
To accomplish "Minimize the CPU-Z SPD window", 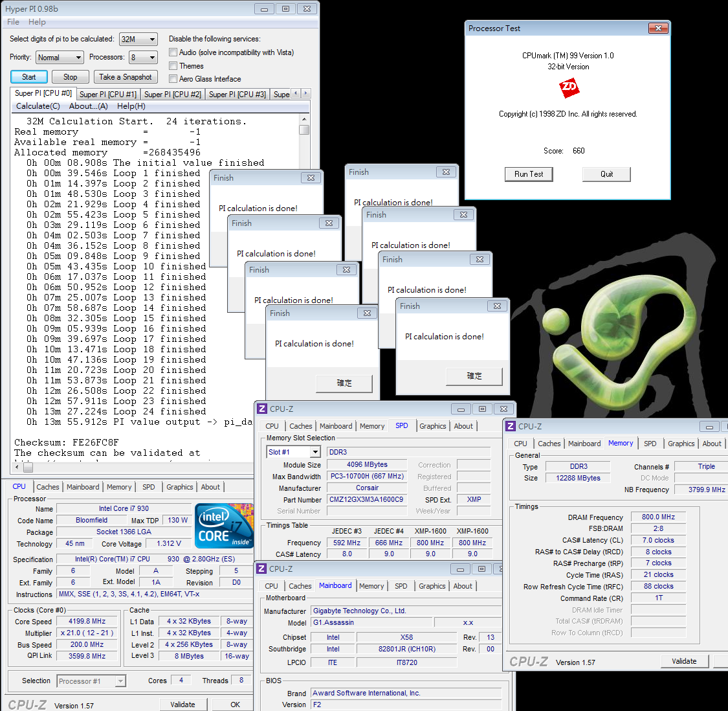I will point(461,409).
